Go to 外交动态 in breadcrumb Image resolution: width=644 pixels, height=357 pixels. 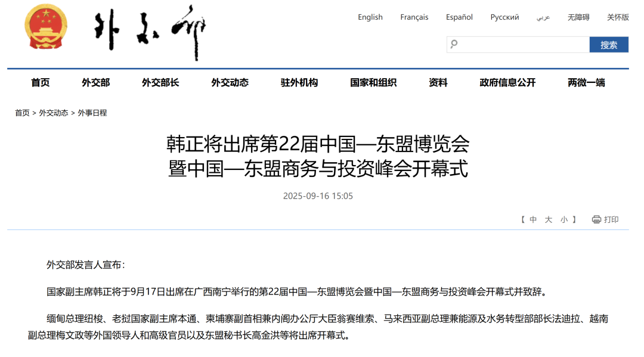coord(54,113)
